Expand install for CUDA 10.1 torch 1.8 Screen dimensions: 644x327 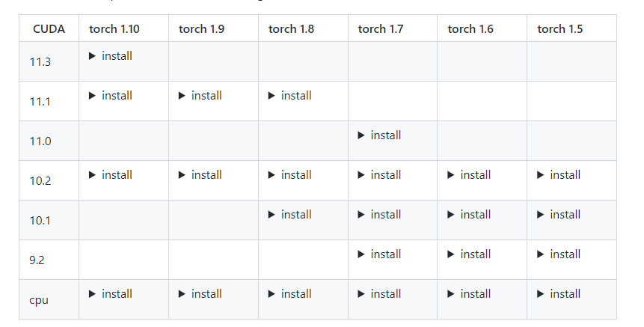[x=290, y=215]
